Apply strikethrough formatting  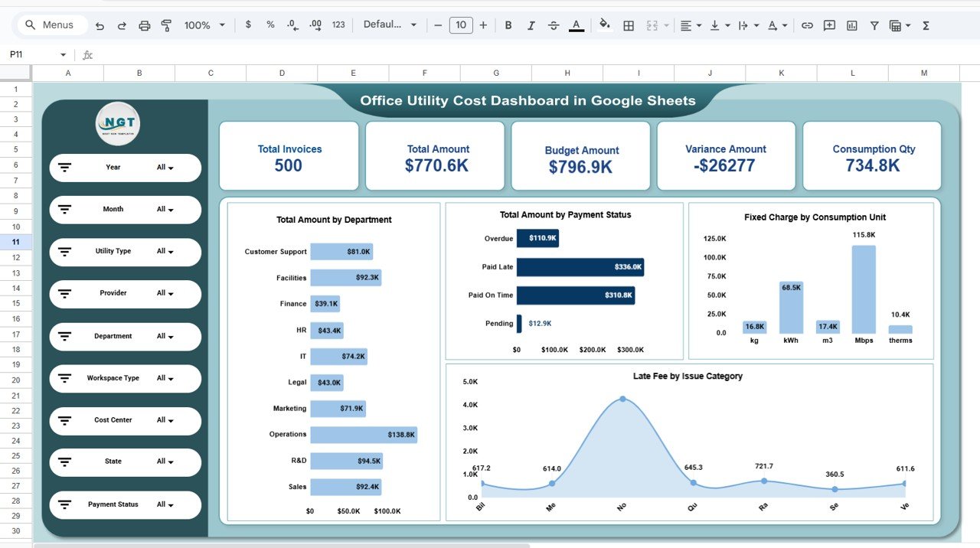point(554,24)
